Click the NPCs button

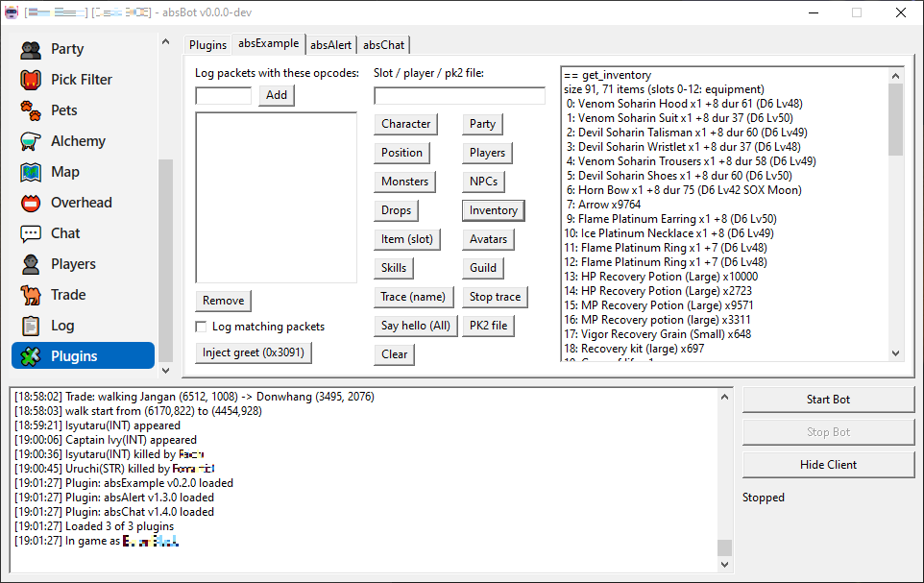484,182
